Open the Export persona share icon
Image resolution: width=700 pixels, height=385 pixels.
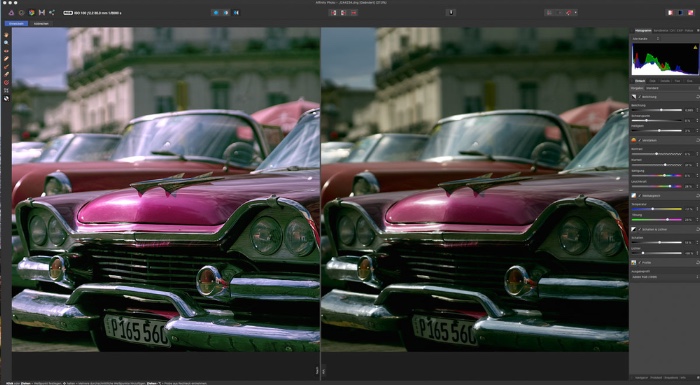51,13
